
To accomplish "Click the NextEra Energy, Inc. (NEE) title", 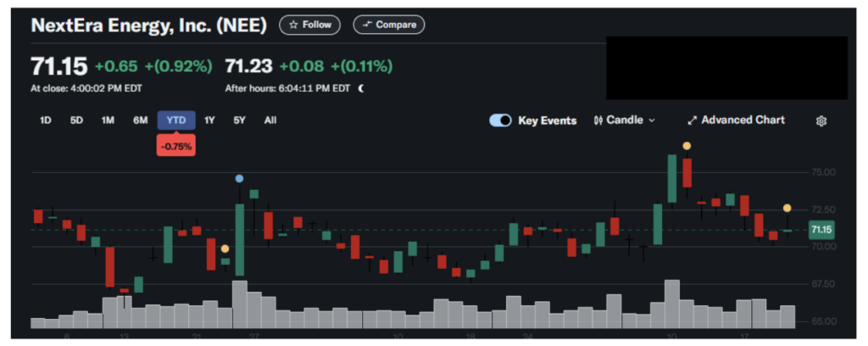I will 149,25.
